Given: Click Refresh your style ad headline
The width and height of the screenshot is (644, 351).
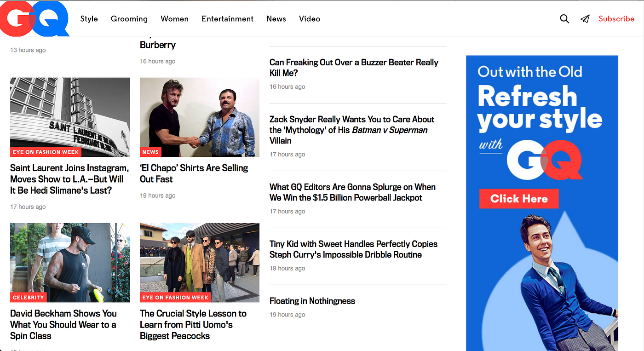Looking at the screenshot, I should click(x=540, y=109).
